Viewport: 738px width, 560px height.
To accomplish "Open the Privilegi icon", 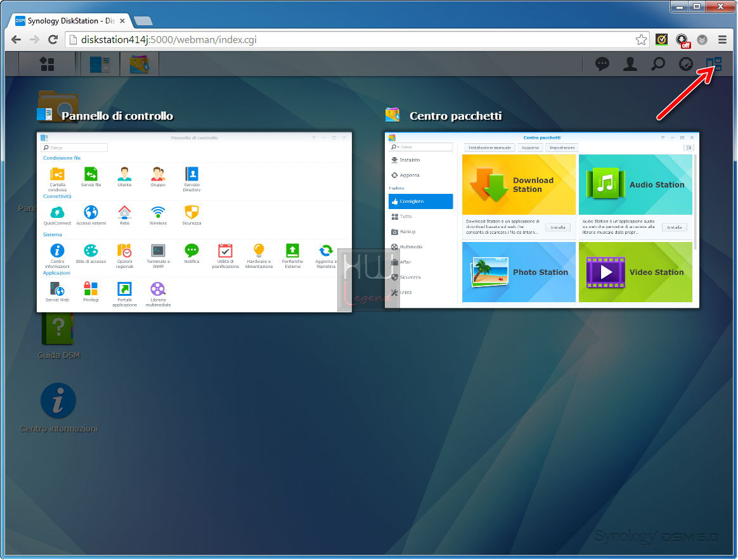I will (x=91, y=292).
